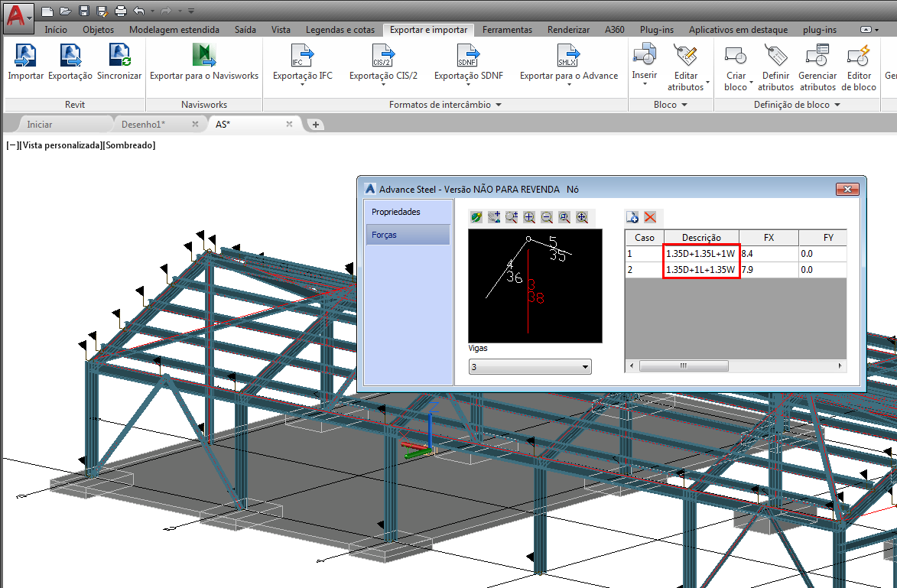The height and width of the screenshot is (588, 897).
Task: Expand the Exportação SDNF dropdown arrow
Action: pos(468,85)
